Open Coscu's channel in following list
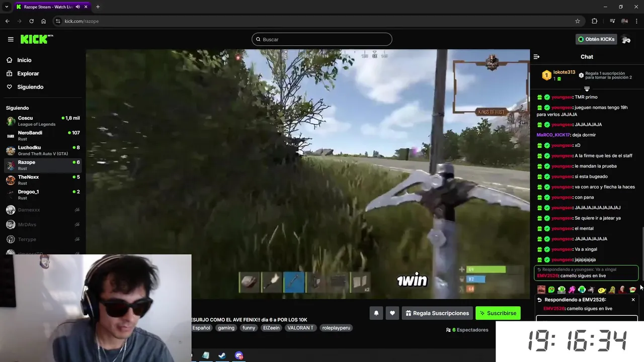Screen dimensions: 644x362 [43, 121]
